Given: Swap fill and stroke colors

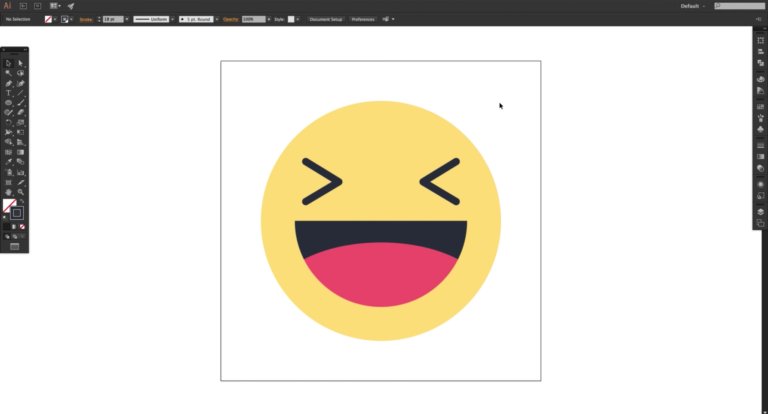Looking at the screenshot, I should point(22,201).
